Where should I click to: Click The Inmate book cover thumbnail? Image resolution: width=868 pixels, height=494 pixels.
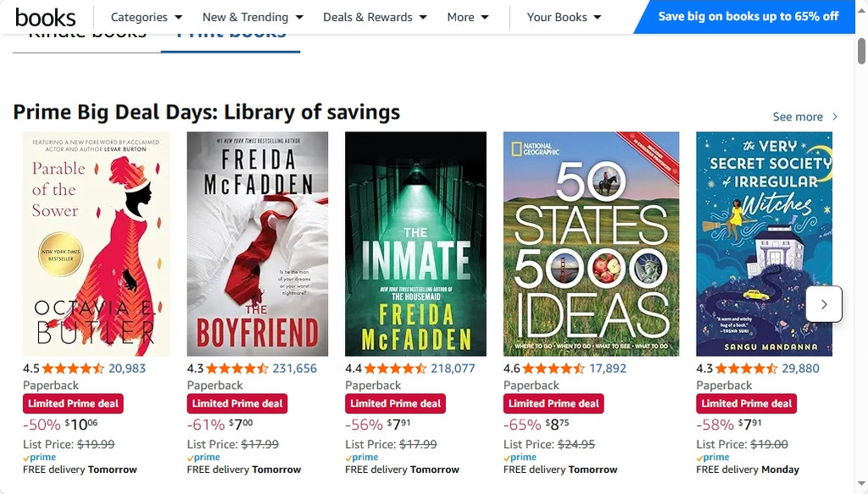[415, 244]
